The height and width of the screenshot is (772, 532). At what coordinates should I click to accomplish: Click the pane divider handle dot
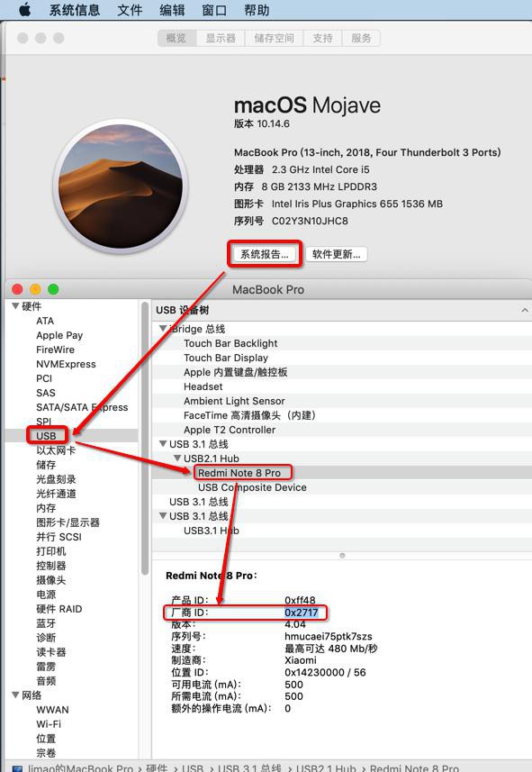pyautogui.click(x=342, y=556)
